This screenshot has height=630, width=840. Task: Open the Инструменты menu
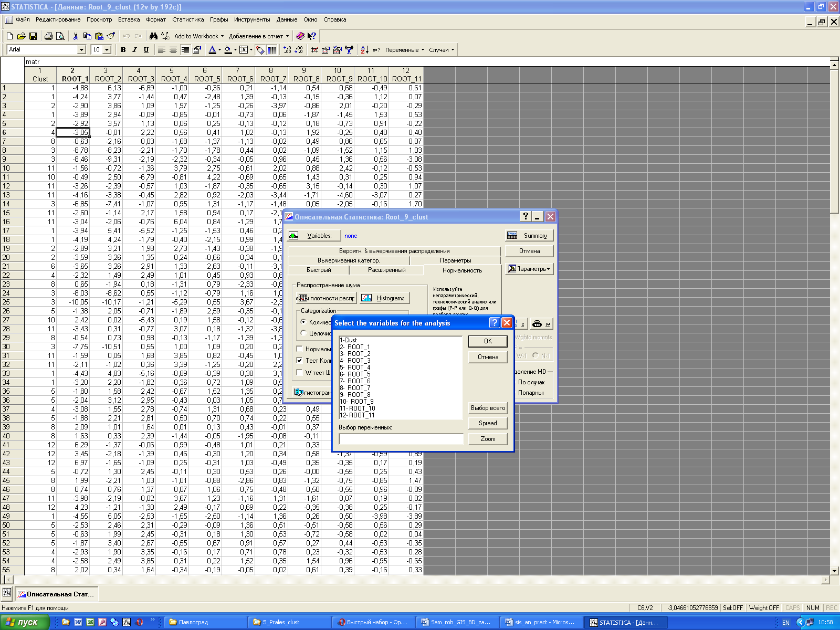point(252,19)
